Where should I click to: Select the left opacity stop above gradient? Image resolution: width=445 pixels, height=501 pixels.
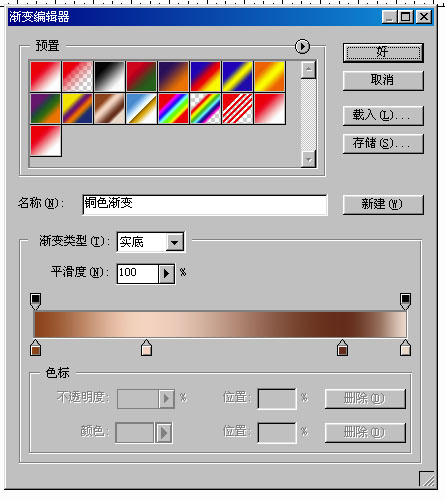(x=35, y=301)
